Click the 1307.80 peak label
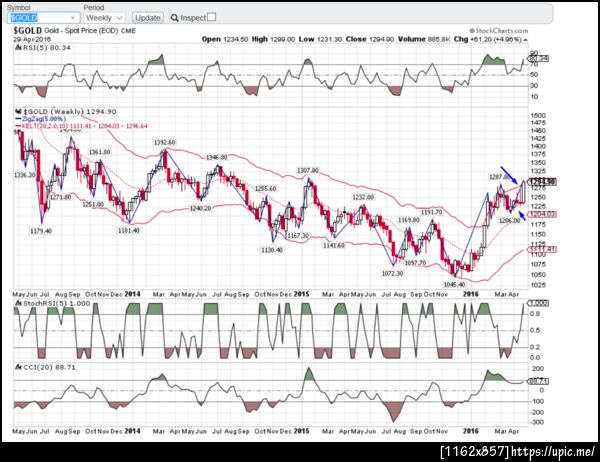The width and height of the screenshot is (600, 462). (308, 170)
